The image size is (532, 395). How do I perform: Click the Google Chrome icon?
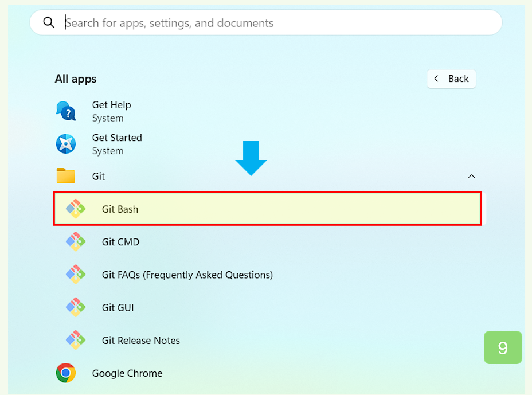point(66,373)
